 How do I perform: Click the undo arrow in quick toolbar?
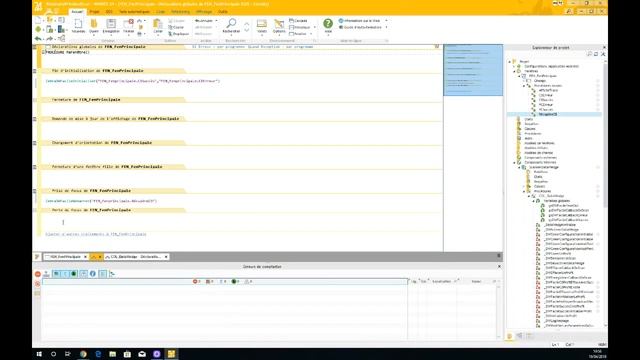click(38, 39)
